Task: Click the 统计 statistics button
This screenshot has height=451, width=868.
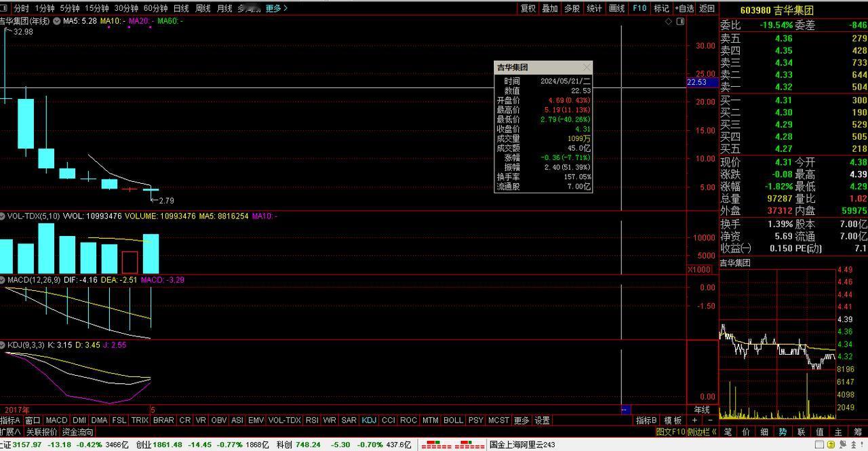Action: click(x=595, y=8)
